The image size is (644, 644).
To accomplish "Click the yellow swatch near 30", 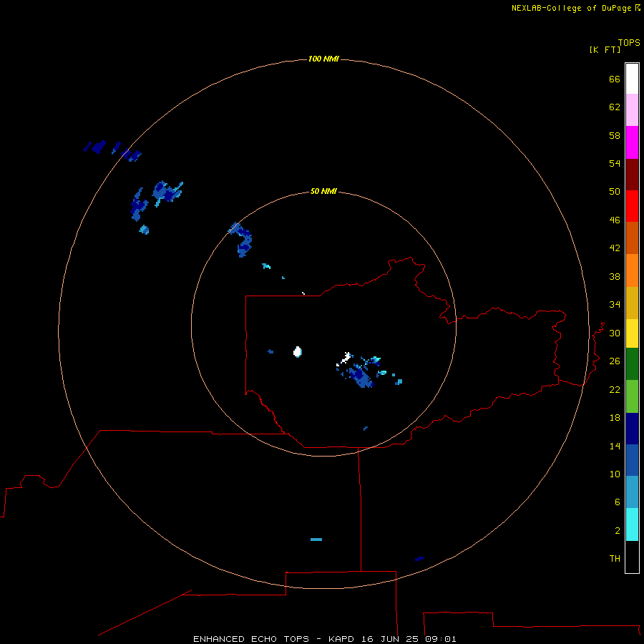I will tap(632, 333).
